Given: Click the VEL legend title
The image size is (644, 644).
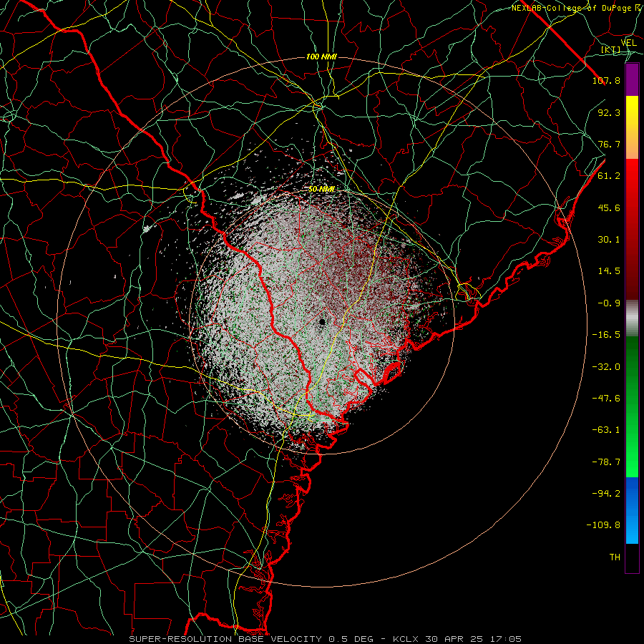Looking at the screenshot, I should tap(628, 43).
